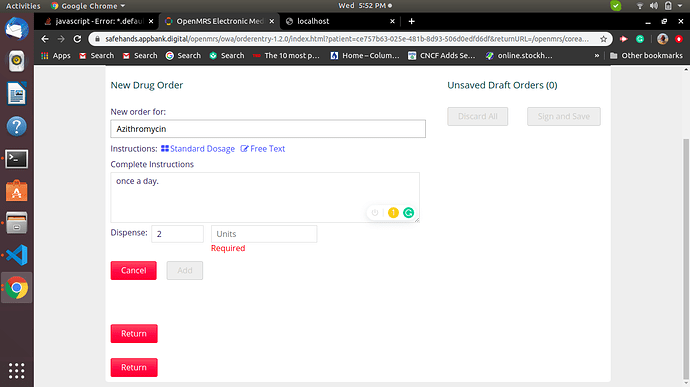The height and width of the screenshot is (387, 690).
Task: Expand the system menu arrow in the top bar
Action: (680, 6)
